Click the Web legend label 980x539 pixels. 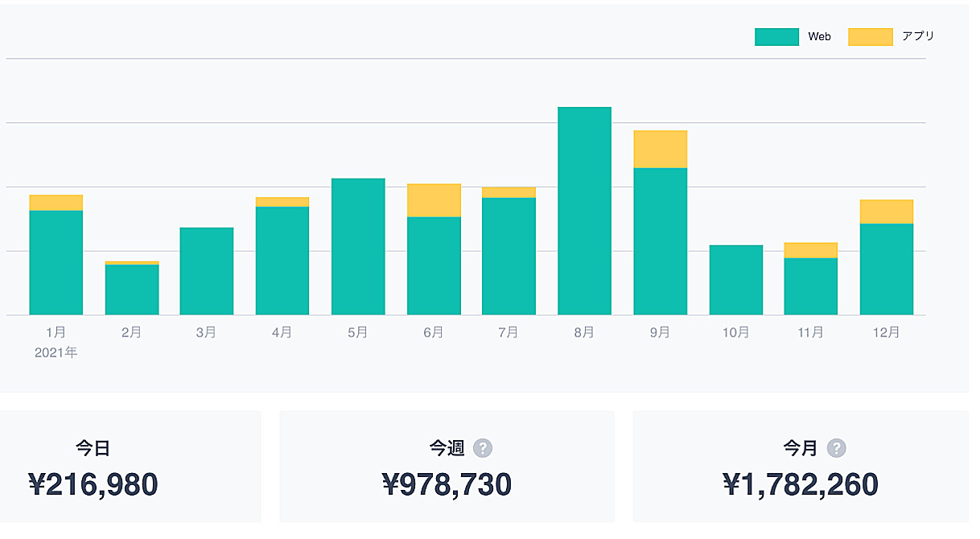820,37
